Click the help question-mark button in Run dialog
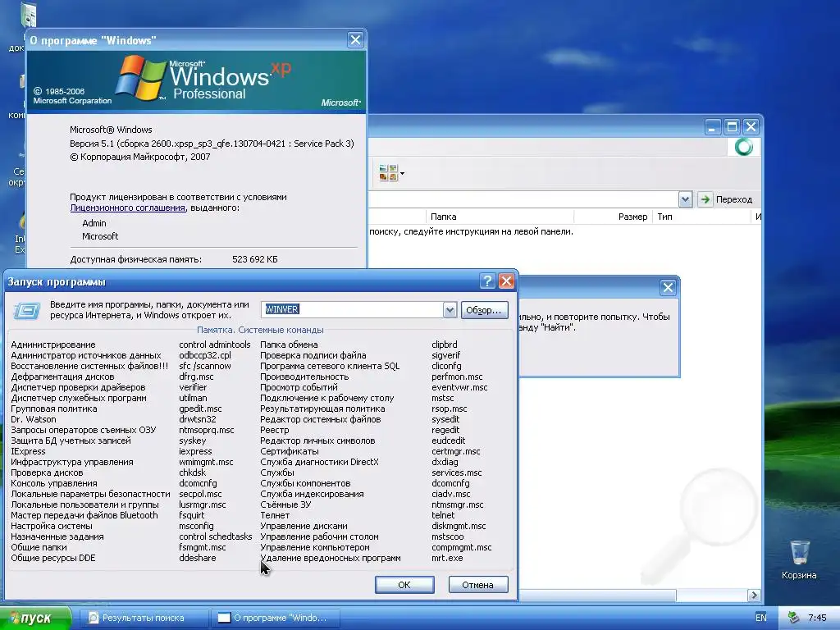 pos(487,281)
